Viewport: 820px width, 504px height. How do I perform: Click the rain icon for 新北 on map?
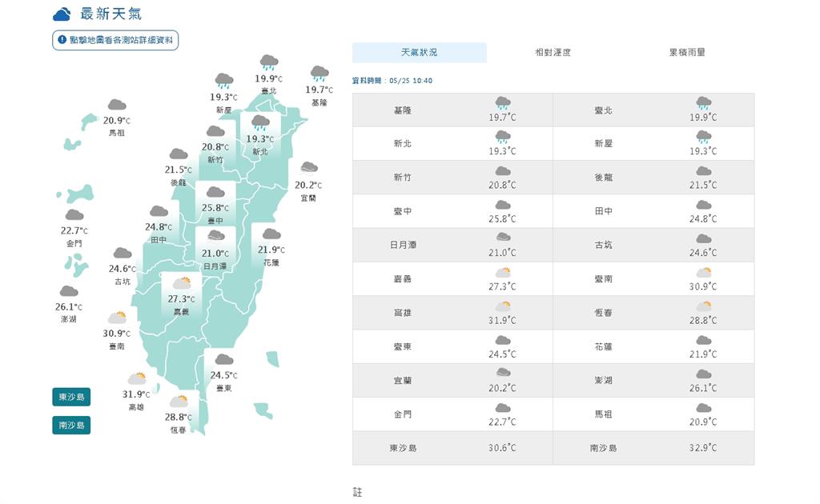tap(260, 123)
